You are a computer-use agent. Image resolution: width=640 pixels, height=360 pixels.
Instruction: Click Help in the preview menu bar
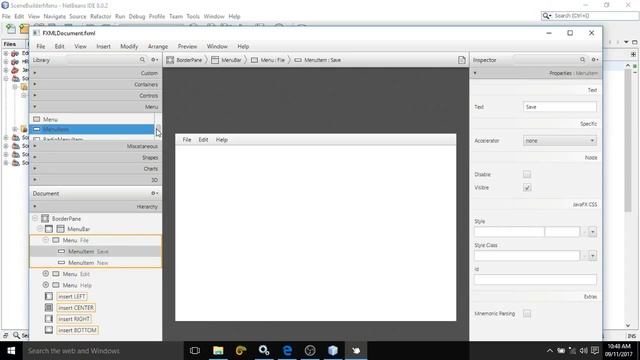click(222, 140)
